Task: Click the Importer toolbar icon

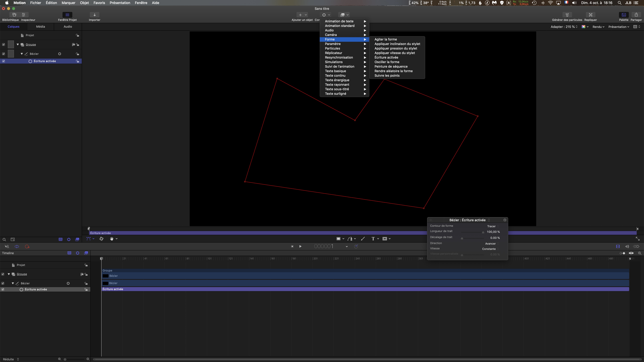Action: click(x=94, y=15)
